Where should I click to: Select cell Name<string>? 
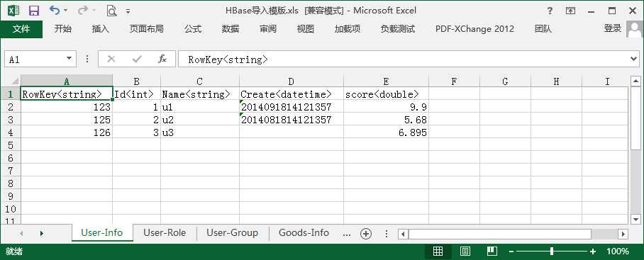199,94
